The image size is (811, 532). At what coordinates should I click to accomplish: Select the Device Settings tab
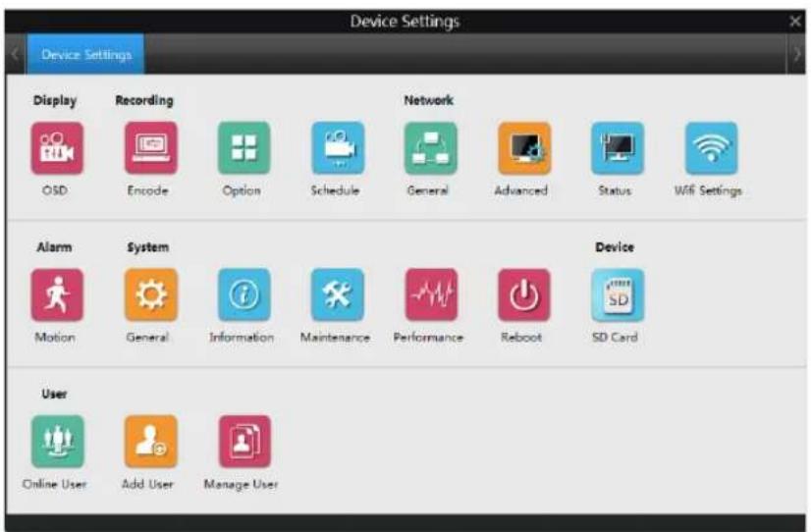point(85,54)
